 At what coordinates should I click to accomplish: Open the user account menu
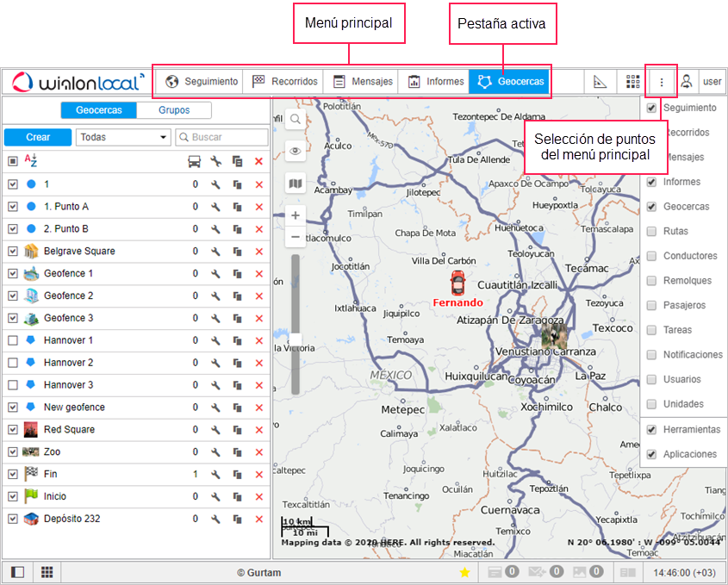[x=700, y=82]
